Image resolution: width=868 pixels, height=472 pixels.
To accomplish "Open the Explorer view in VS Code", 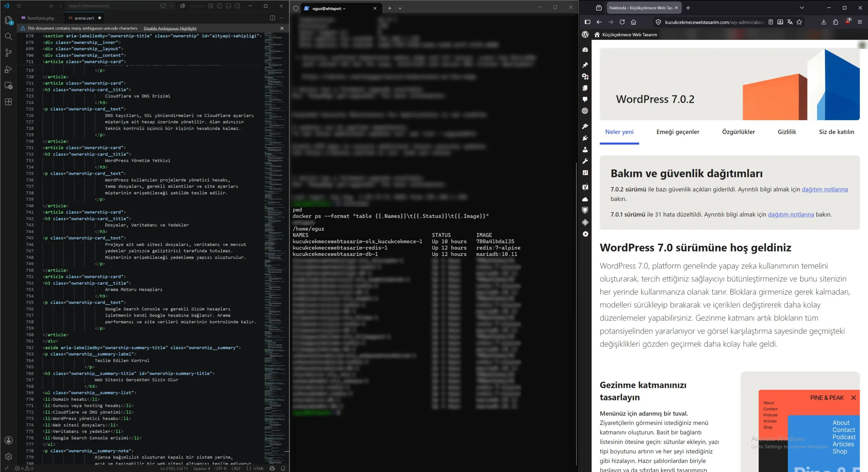I will point(8,20).
